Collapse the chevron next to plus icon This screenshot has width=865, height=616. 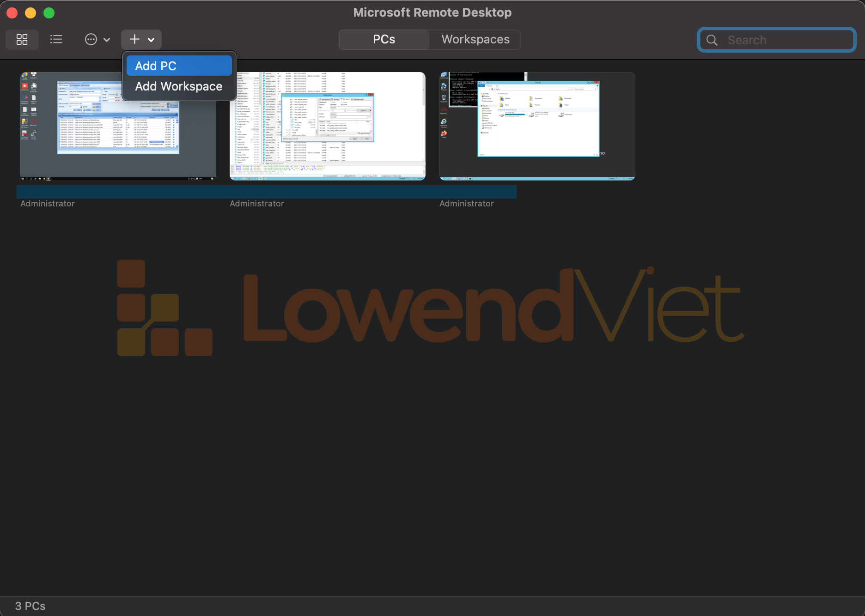(x=151, y=40)
